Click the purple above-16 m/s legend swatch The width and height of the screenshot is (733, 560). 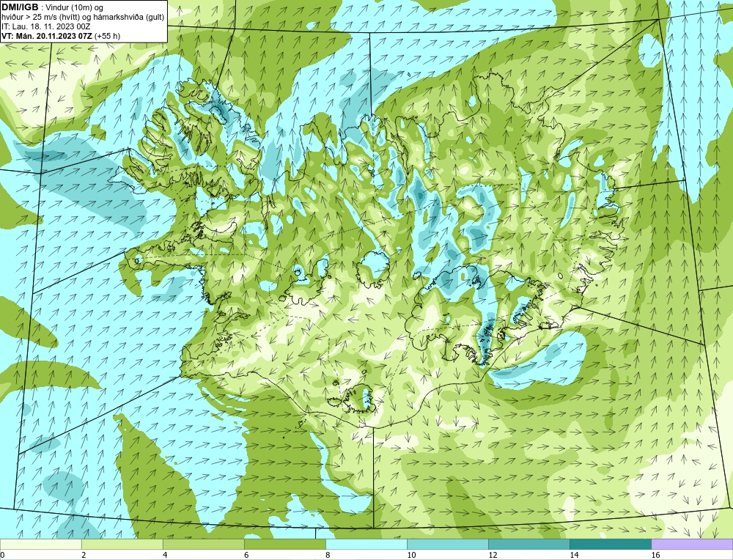click(x=692, y=544)
